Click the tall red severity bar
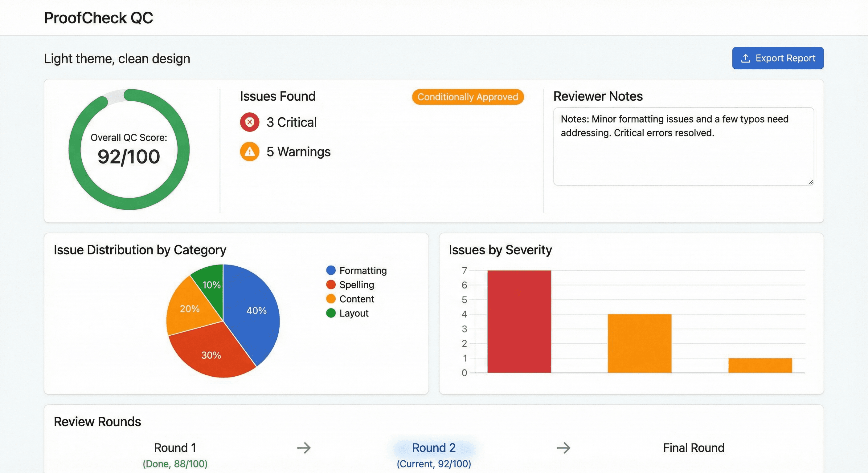Viewport: 868px width, 473px height. [x=519, y=321]
